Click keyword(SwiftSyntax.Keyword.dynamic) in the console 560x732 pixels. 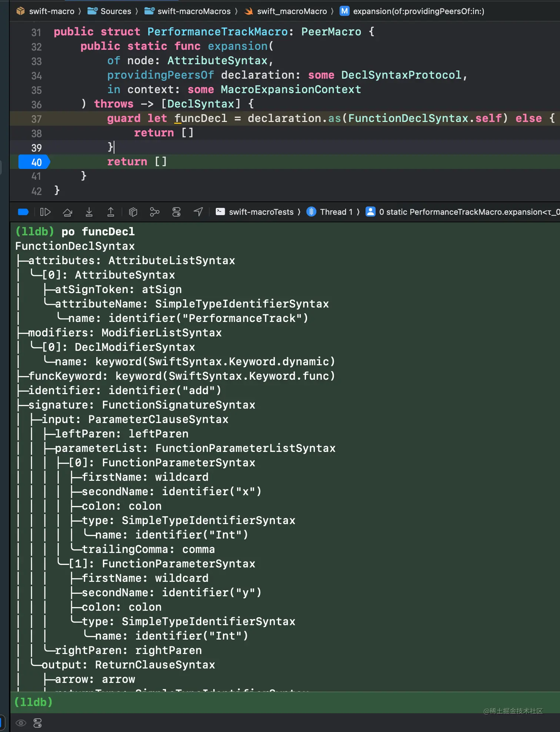[x=215, y=362]
